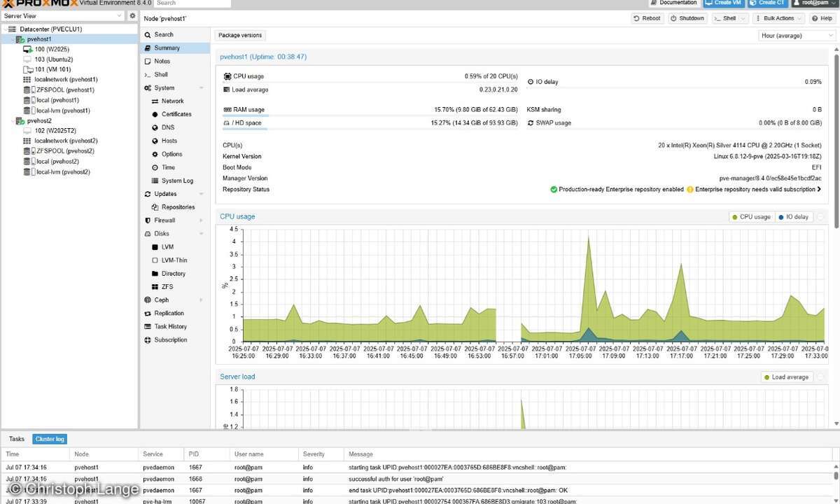Open ZFSPOOL (pvehost1) storage
840x504 pixels.
(x=65, y=90)
